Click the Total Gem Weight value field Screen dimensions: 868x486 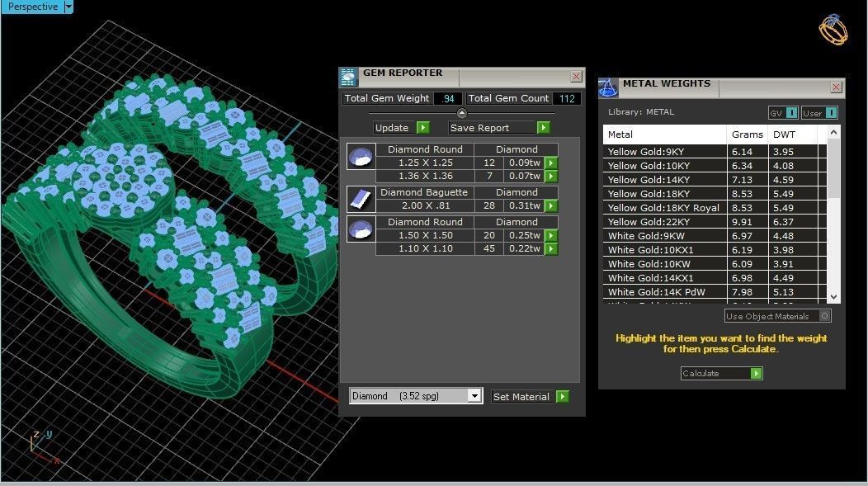tap(448, 98)
